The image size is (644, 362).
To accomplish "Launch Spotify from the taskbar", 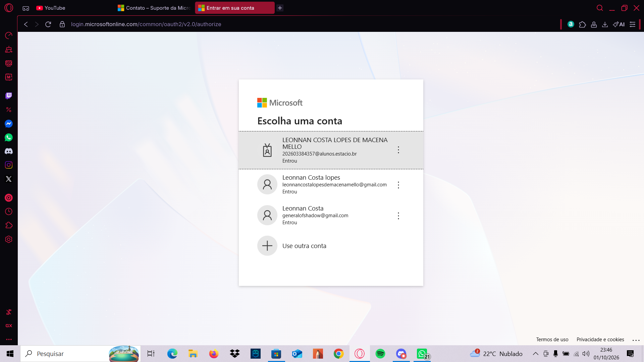I will tap(380, 354).
